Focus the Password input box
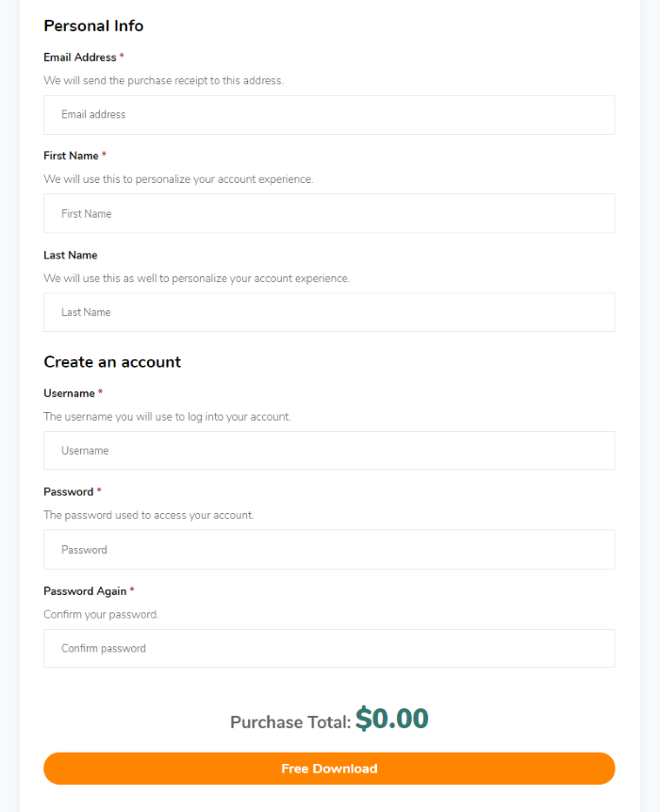 coord(329,550)
